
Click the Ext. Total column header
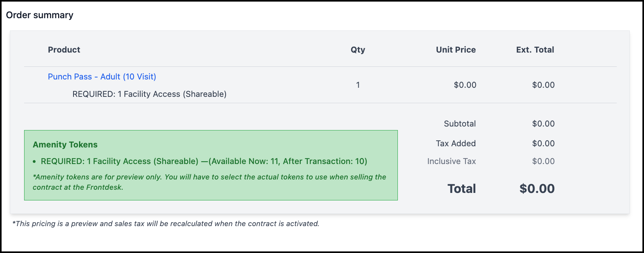coord(535,50)
